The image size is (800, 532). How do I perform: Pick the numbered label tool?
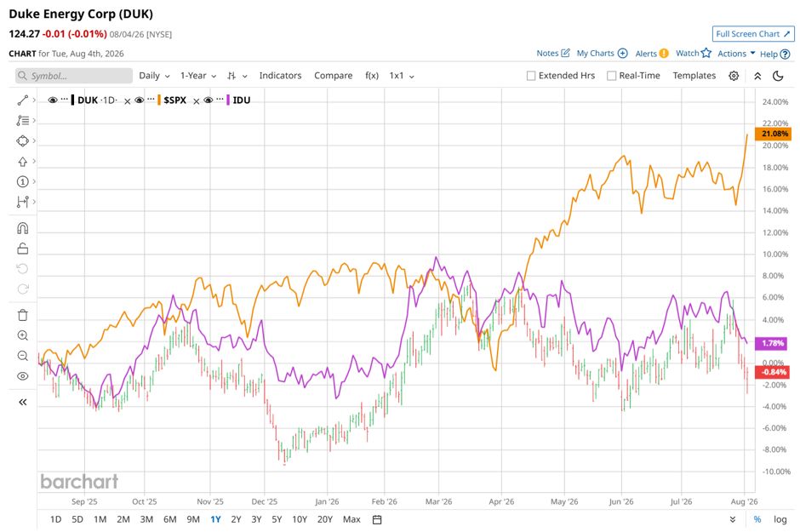click(22, 181)
